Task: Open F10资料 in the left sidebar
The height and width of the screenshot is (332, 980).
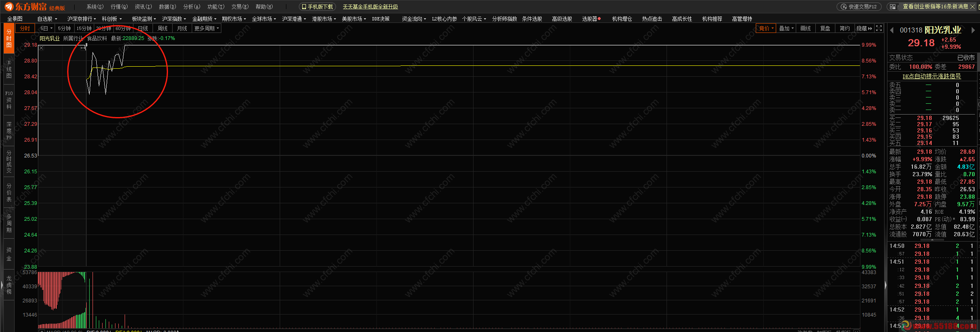Action: 9,100
